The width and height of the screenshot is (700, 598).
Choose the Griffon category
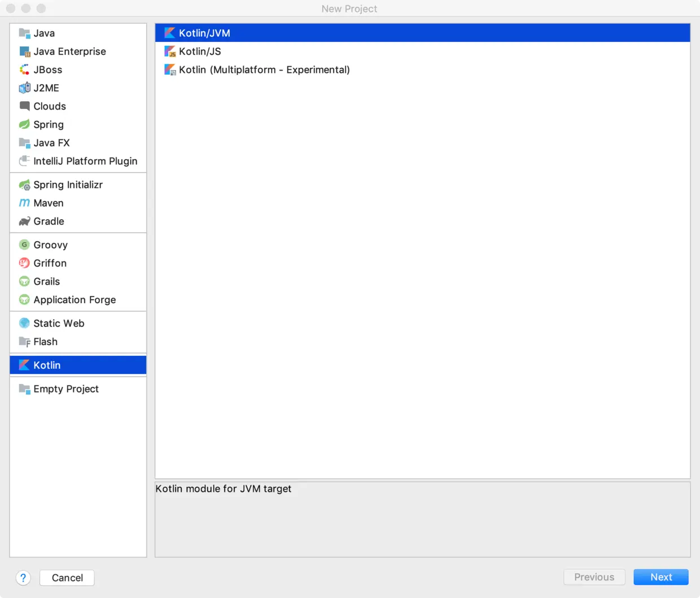click(78, 263)
